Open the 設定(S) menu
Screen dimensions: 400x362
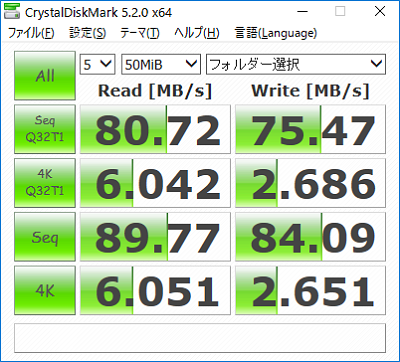[88, 33]
